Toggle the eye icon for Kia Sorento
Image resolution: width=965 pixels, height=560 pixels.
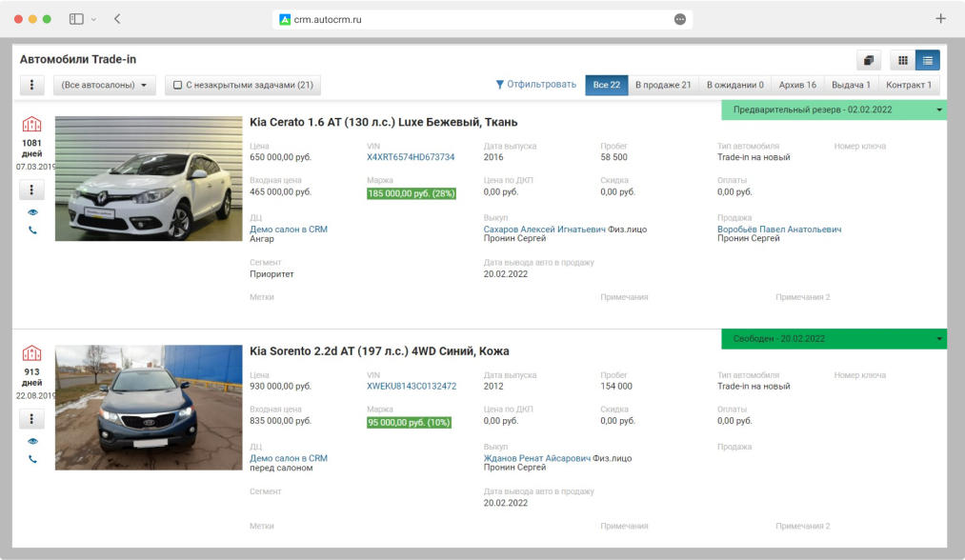(32, 441)
